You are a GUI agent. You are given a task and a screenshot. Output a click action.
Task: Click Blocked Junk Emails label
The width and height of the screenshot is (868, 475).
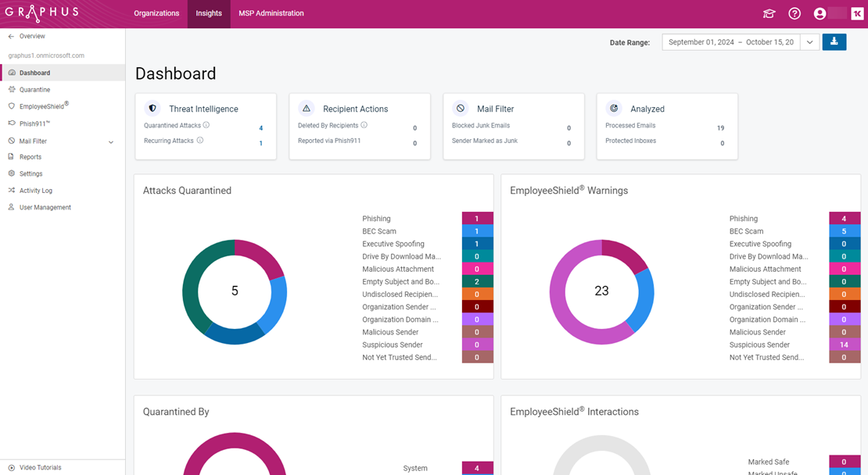pyautogui.click(x=480, y=126)
